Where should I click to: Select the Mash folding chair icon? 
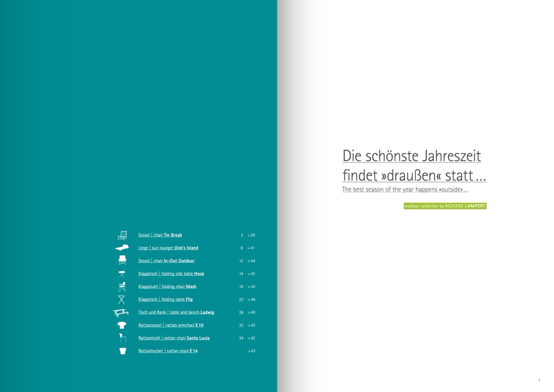click(122, 287)
